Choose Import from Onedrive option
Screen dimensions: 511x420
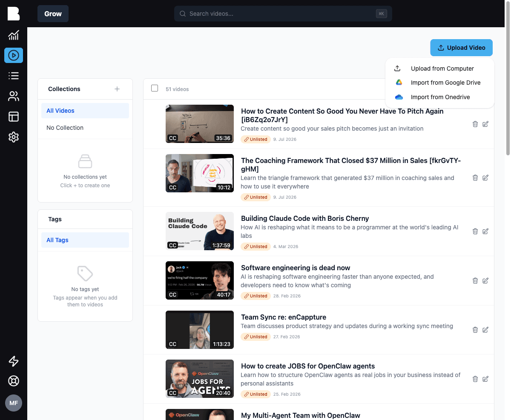pos(439,97)
